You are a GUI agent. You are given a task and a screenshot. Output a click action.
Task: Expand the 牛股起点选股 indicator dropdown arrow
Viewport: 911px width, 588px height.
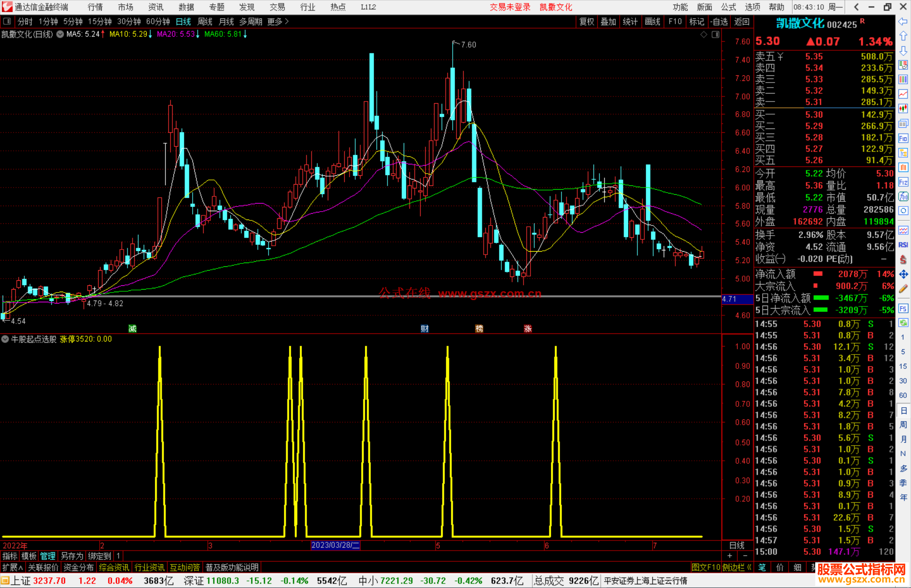click(x=5, y=339)
